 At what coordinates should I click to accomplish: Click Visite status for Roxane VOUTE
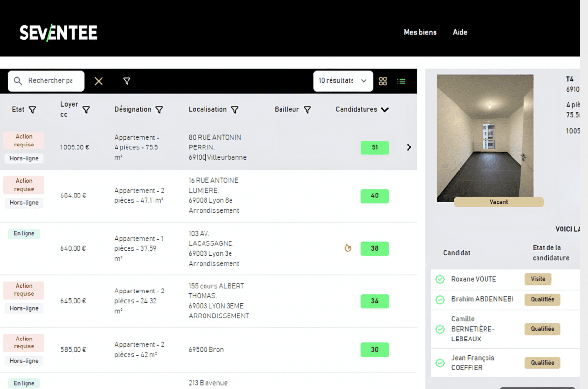pyautogui.click(x=538, y=279)
